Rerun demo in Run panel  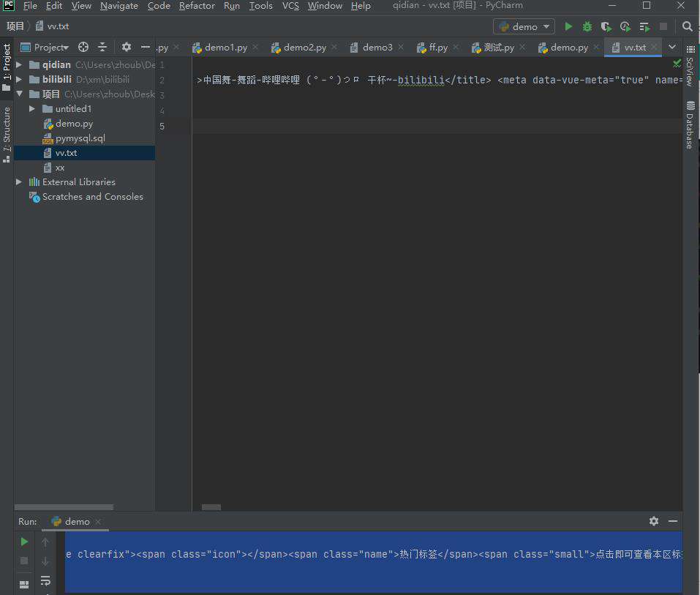coord(25,542)
